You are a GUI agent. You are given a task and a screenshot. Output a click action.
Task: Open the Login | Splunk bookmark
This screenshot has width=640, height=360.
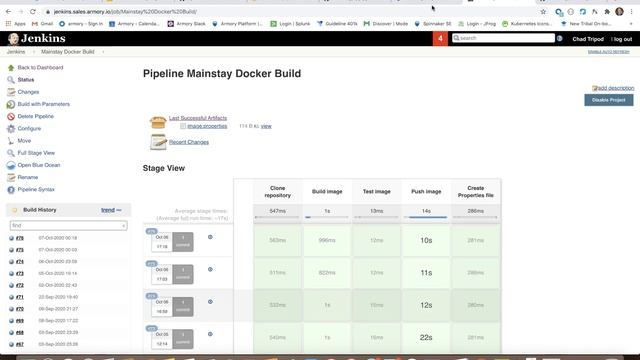point(290,24)
